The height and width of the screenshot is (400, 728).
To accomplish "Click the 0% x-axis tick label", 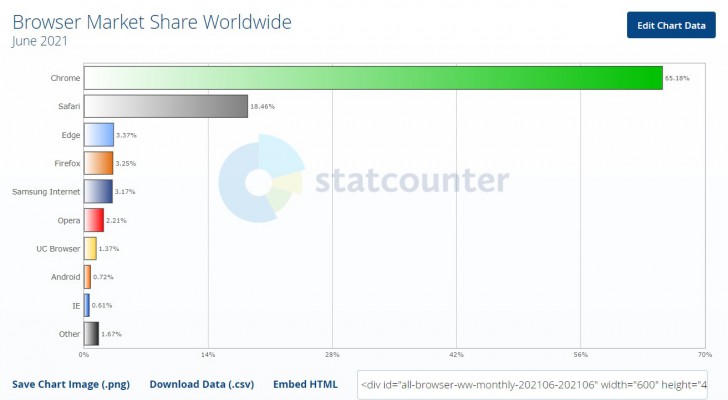I will point(84,355).
